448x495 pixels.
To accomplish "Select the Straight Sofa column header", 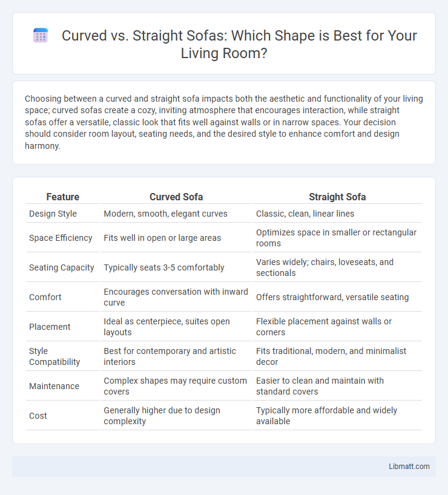I will point(337,197).
